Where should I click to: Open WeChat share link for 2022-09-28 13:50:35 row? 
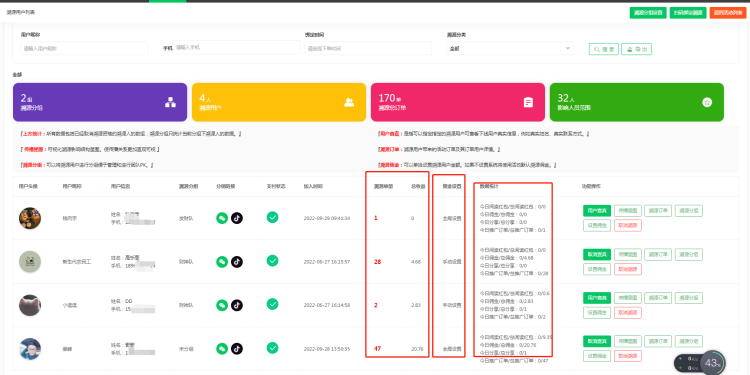pos(222,349)
